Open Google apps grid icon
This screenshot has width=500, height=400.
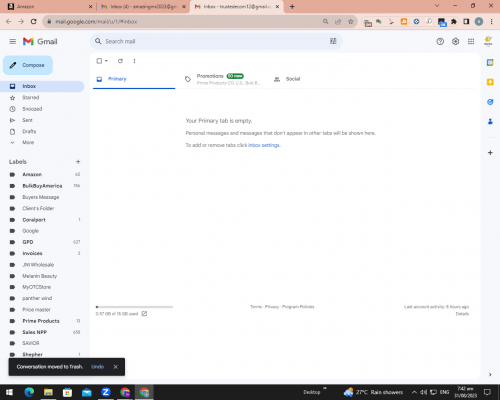(471, 41)
